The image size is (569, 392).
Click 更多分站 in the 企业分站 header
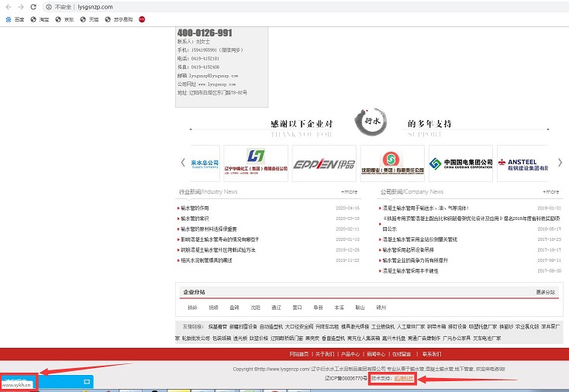click(x=546, y=292)
